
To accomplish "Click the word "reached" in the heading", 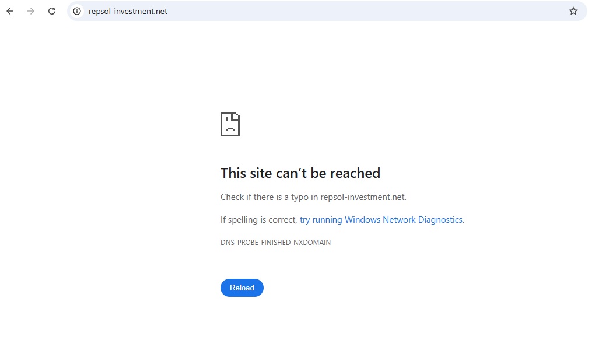I will pyautogui.click(x=355, y=173).
